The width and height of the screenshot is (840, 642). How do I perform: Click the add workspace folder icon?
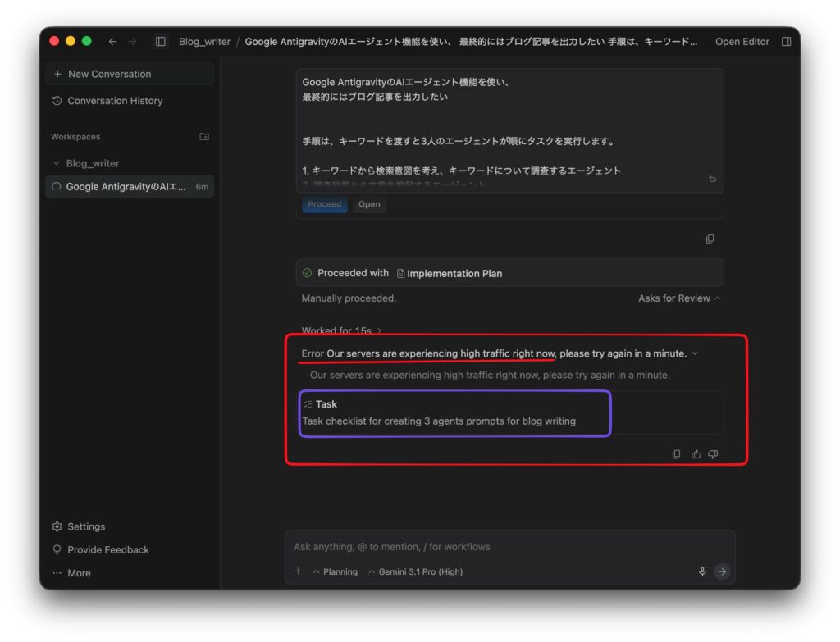click(x=204, y=137)
